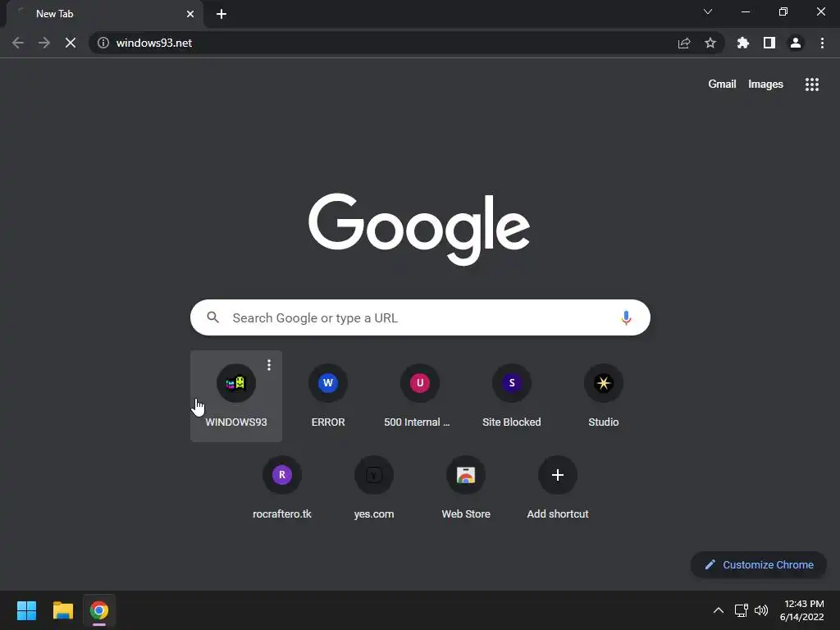Open the yes.com shortcut
The image size is (840, 630).
tap(374, 488)
